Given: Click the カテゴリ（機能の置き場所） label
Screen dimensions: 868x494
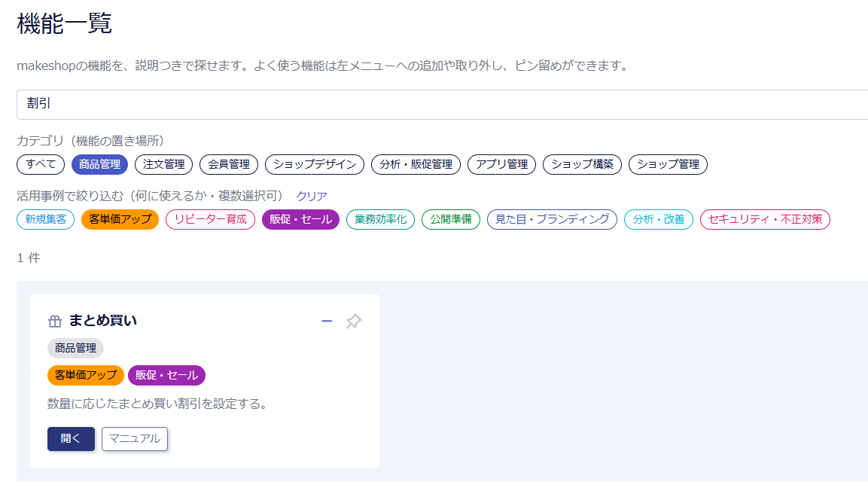Looking at the screenshot, I should pyautogui.click(x=90, y=141).
